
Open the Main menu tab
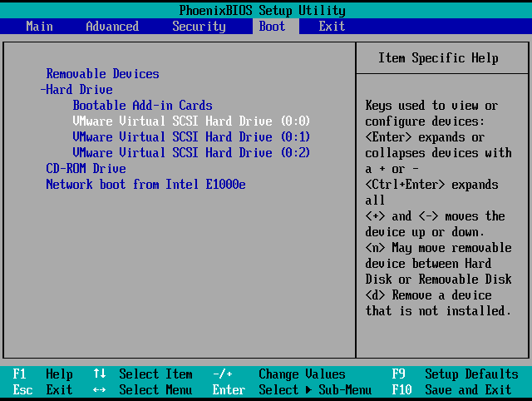39,27
